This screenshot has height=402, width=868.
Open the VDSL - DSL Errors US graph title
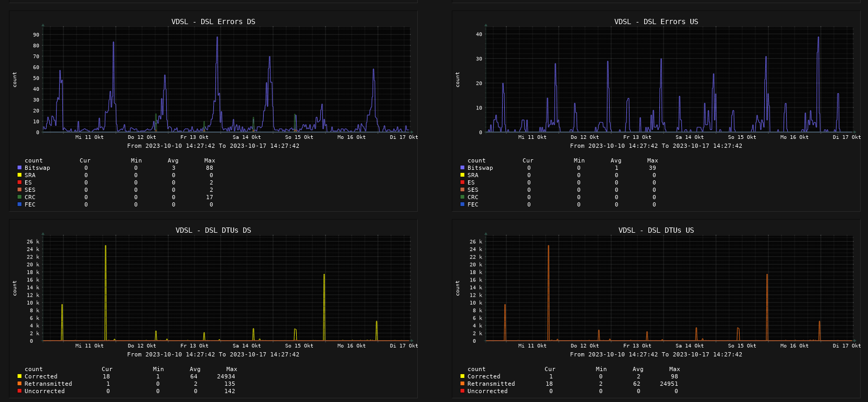pyautogui.click(x=656, y=21)
